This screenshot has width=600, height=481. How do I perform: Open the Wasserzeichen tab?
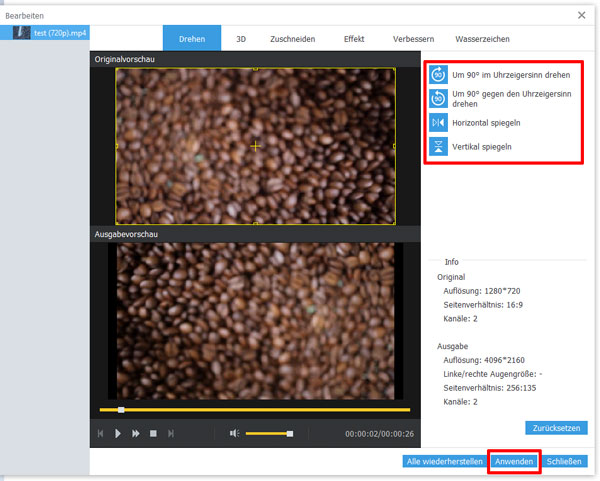point(482,39)
